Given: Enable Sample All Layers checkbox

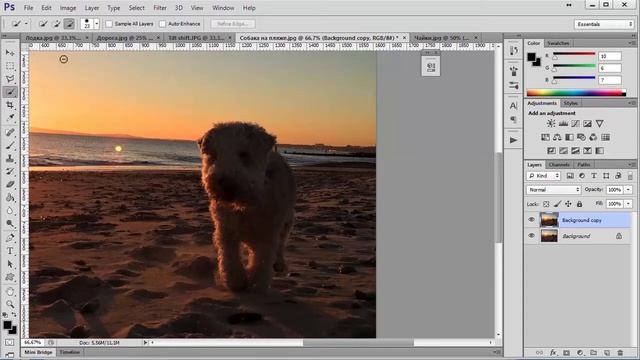Looking at the screenshot, I should pyautogui.click(x=109, y=24).
